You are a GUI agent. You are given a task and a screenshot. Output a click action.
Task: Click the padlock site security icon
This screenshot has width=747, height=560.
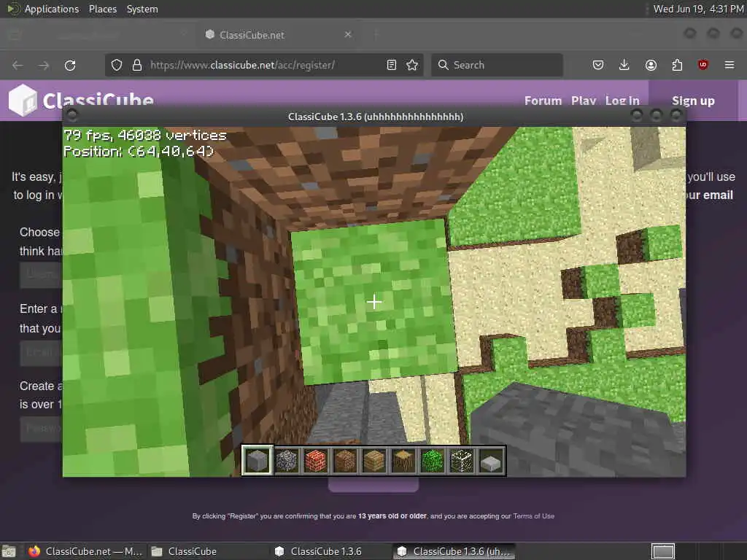click(137, 65)
